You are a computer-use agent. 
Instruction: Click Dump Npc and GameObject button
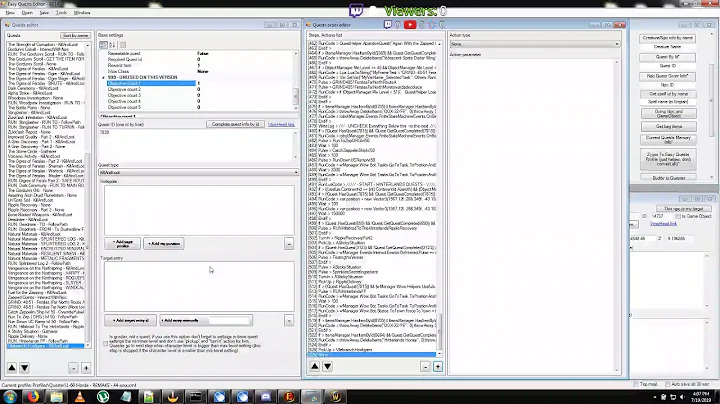pyautogui.click(x=669, y=113)
